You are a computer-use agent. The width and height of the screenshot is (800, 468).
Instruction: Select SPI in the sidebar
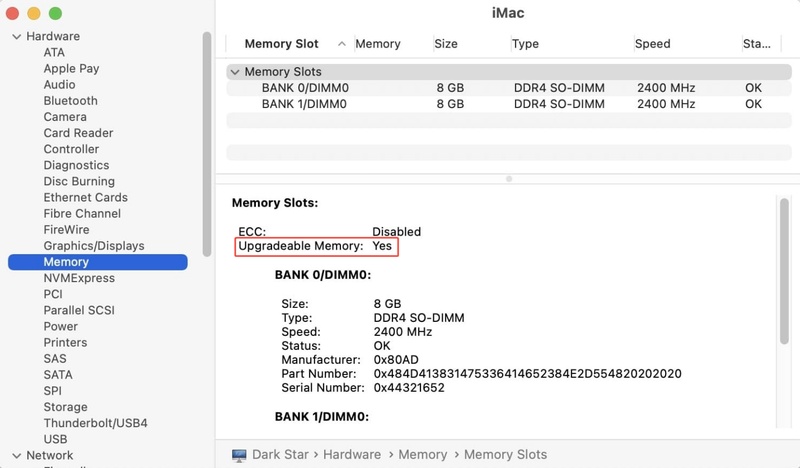(53, 391)
